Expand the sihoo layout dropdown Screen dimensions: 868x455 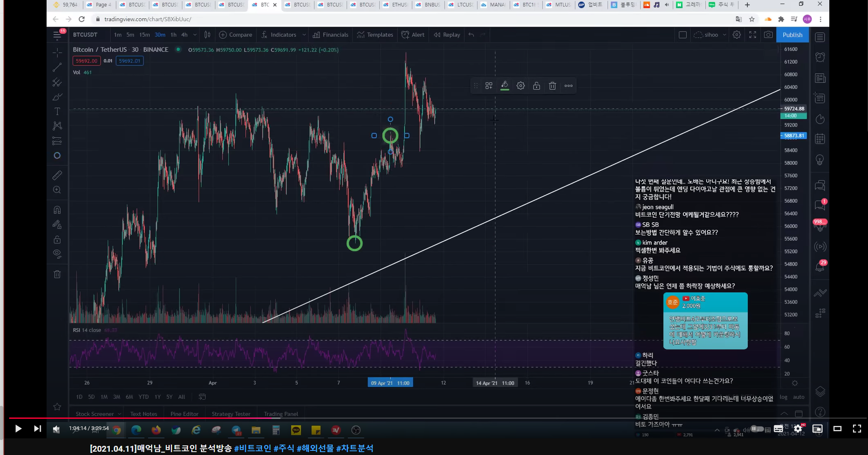tap(724, 35)
